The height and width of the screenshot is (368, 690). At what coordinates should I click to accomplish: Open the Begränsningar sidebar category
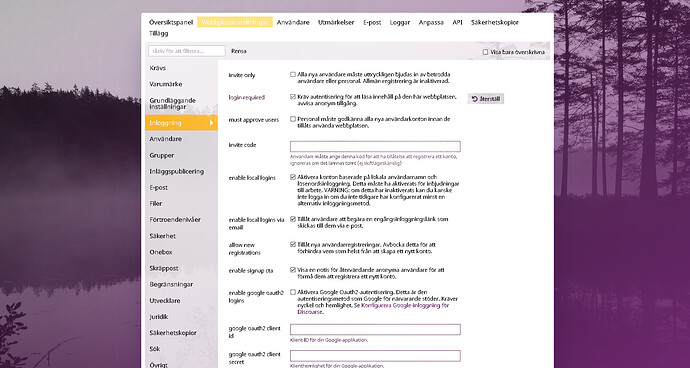[x=181, y=284]
